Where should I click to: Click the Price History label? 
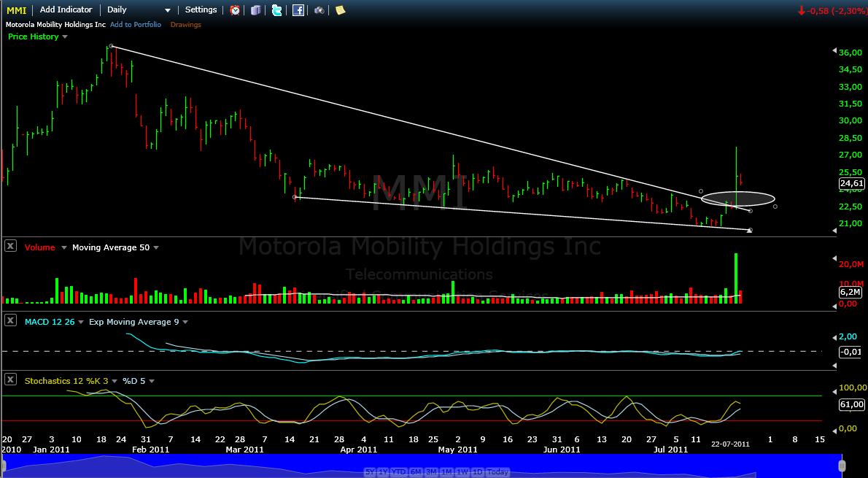[x=34, y=36]
